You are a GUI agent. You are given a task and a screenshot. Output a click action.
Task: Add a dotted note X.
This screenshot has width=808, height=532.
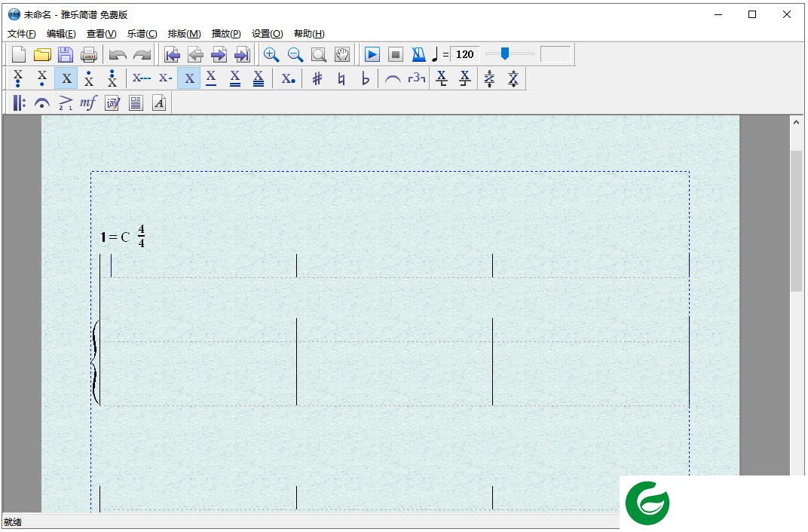[x=288, y=78]
